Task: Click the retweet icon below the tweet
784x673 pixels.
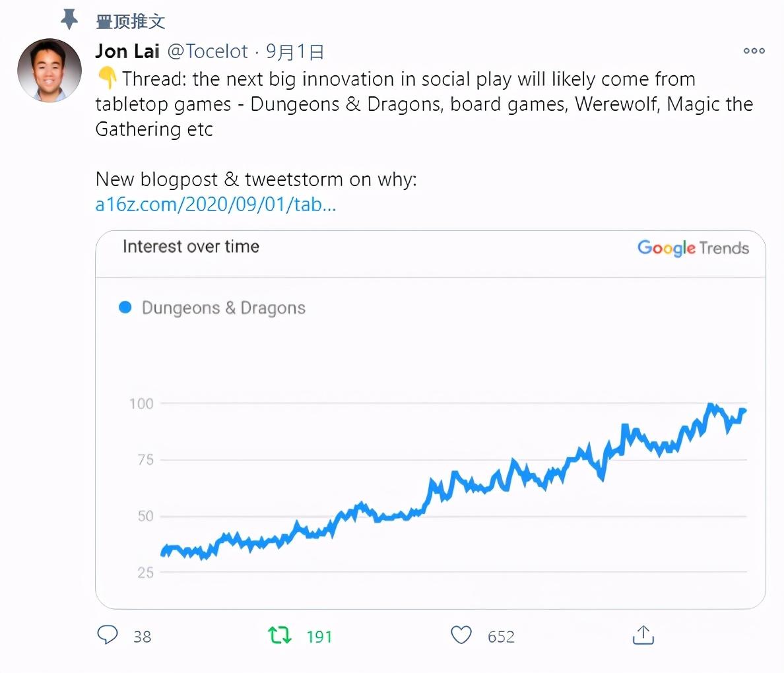Action: 279,635
